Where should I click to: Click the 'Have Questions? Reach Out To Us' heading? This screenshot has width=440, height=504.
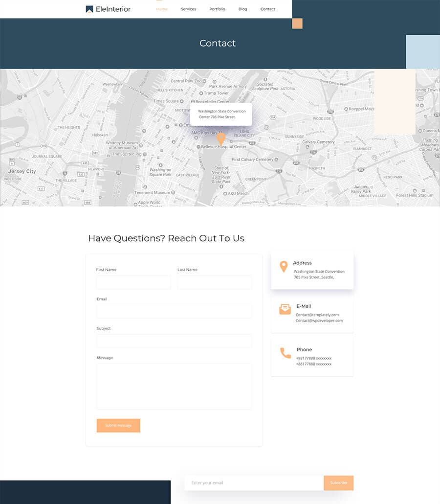166,238
